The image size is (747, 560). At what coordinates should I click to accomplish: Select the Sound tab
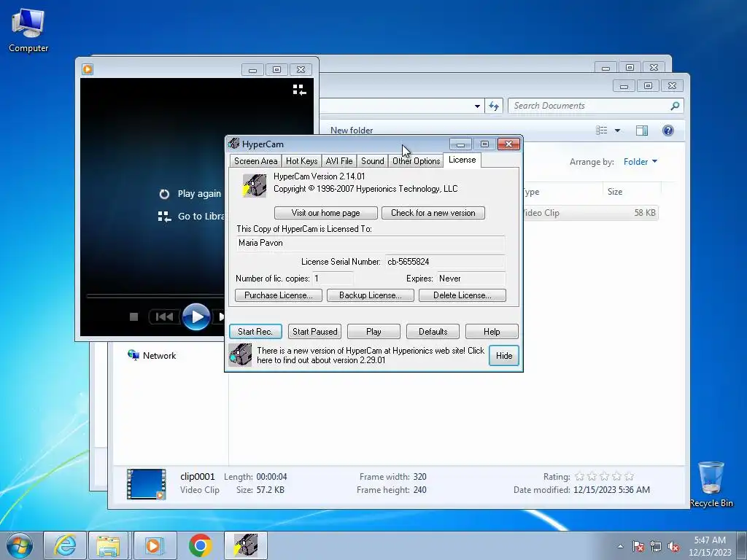click(372, 161)
